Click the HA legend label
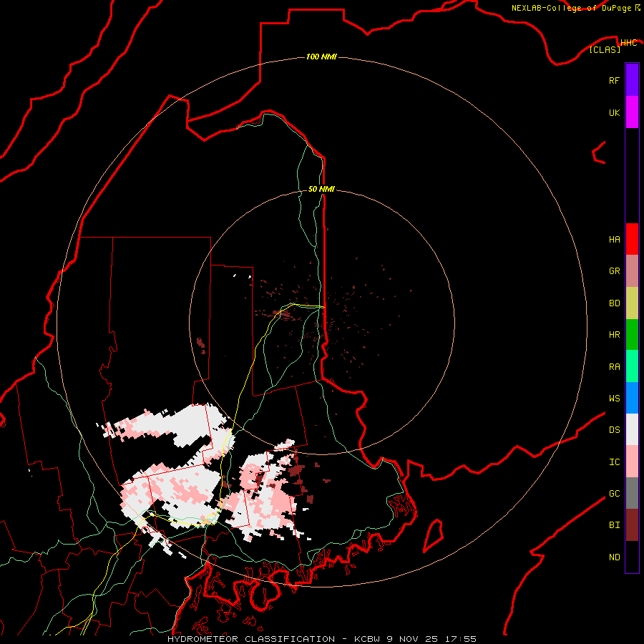Screen dimensions: 644x644 click(x=614, y=240)
